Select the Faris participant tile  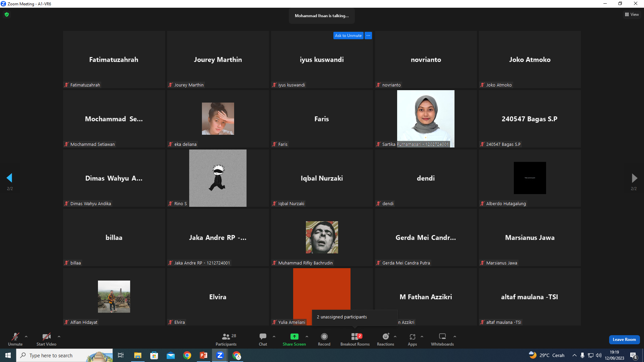pos(322,119)
